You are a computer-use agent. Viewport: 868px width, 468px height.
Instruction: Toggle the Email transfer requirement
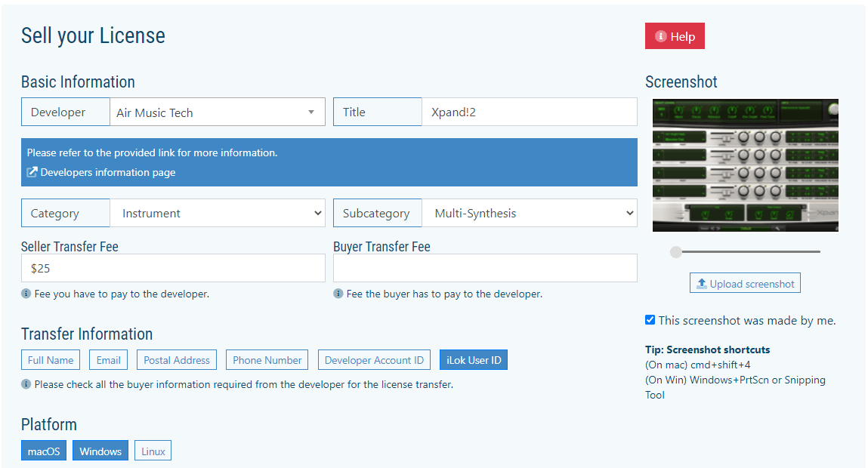pos(109,359)
